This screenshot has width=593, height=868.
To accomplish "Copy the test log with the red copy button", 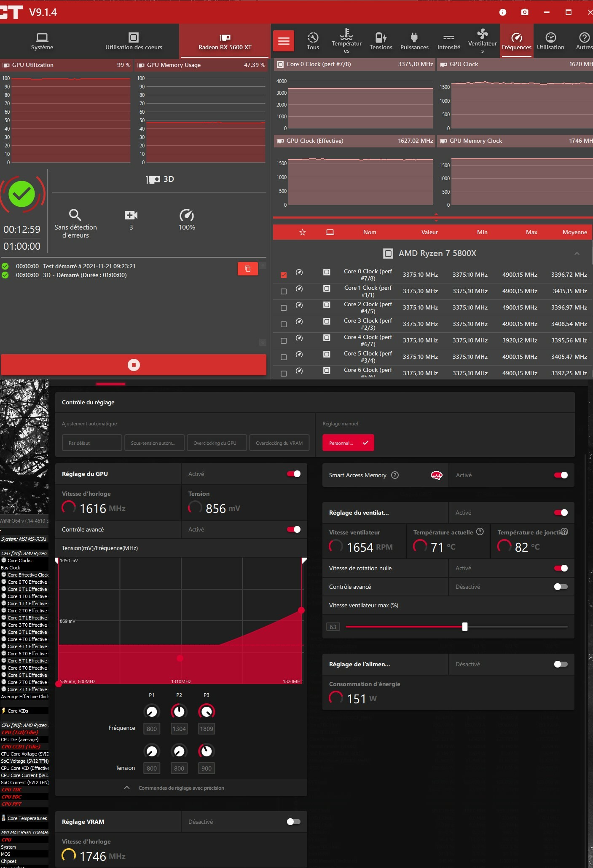I will click(x=248, y=269).
